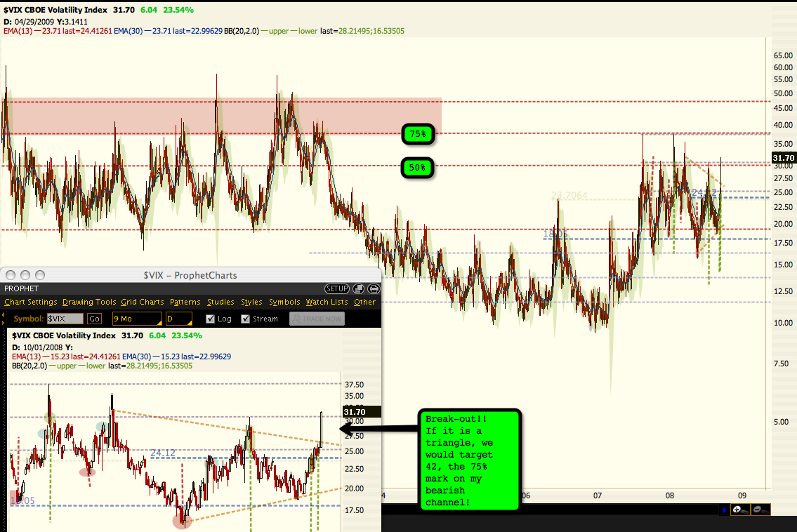Zoom the $VIX ProphetCharts window
The height and width of the screenshot is (532, 797).
(x=40, y=275)
